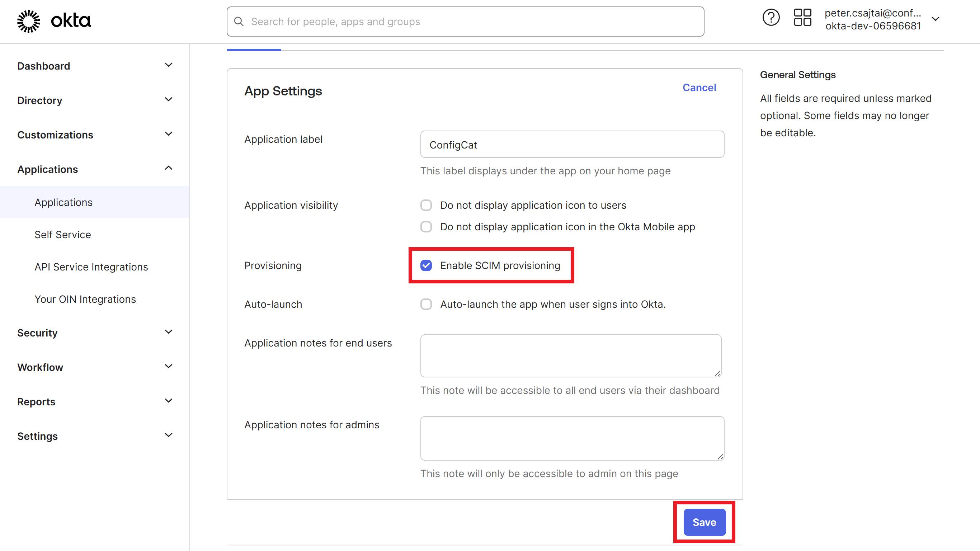Screen dimensions: 980x551
Task: Open API Service Integrations
Action: pos(91,267)
